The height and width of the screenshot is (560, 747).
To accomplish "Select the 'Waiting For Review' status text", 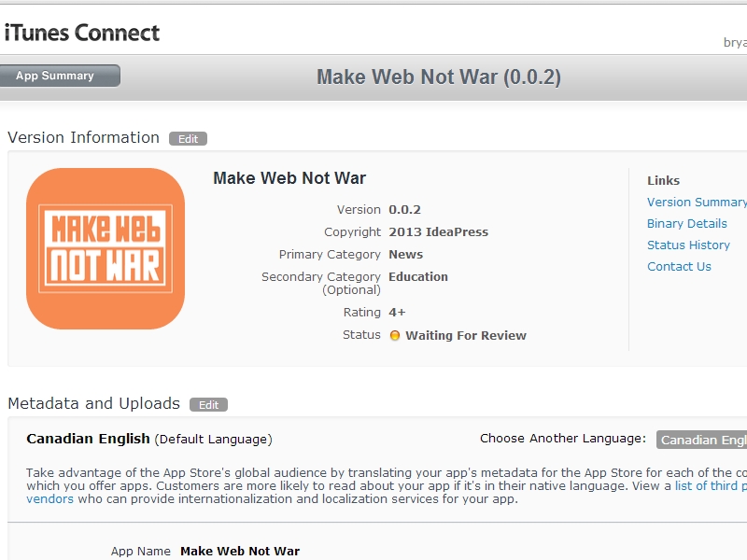I will (465, 335).
